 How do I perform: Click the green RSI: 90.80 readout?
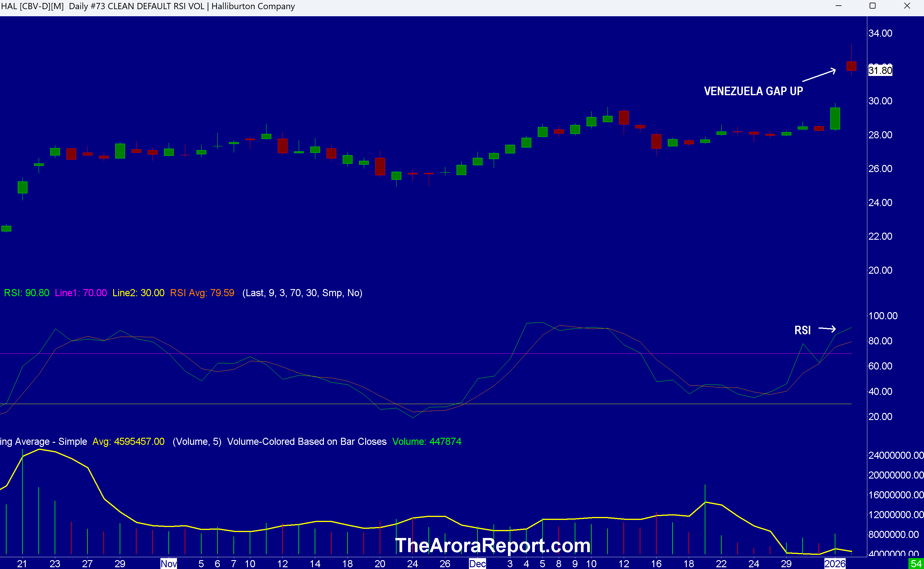click(26, 293)
